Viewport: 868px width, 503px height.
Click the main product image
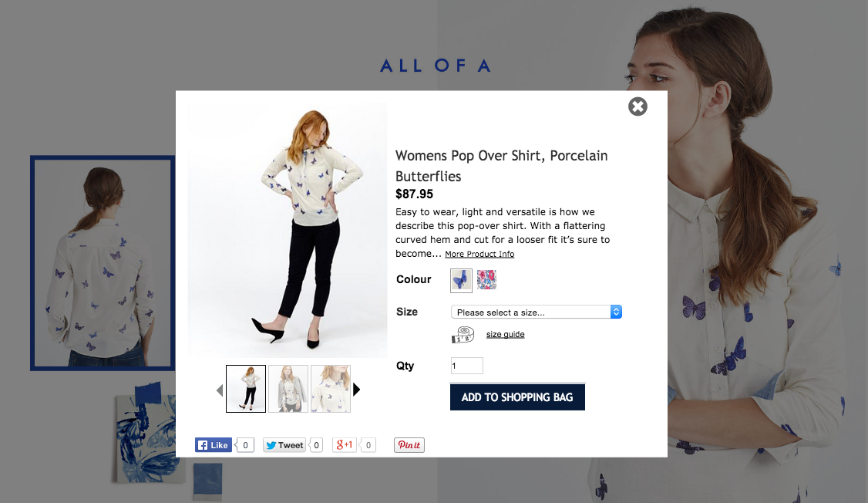click(288, 229)
